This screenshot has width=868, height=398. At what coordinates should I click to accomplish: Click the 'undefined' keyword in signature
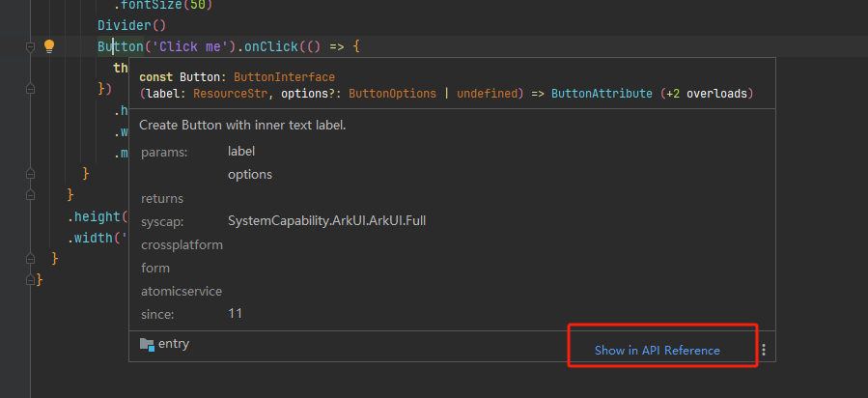point(487,94)
